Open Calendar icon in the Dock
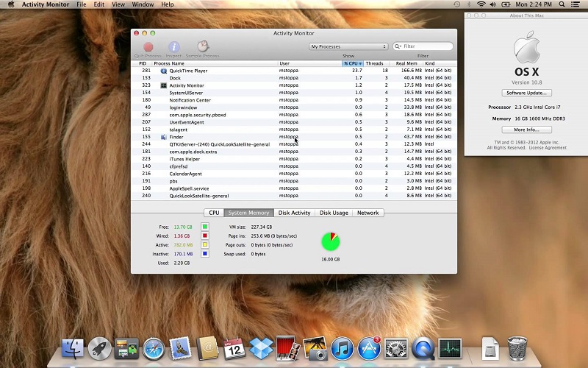Viewport: 588px width, 368px height. coord(234,348)
